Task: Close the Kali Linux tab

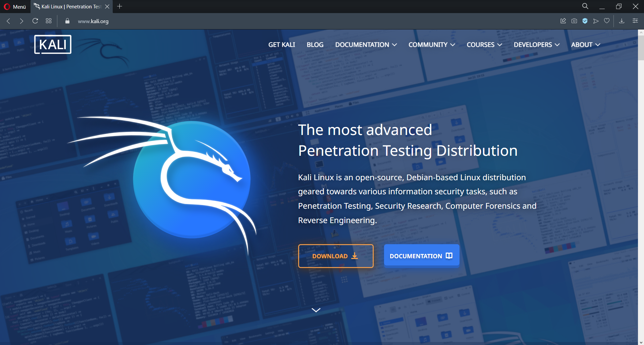Action: [x=107, y=6]
